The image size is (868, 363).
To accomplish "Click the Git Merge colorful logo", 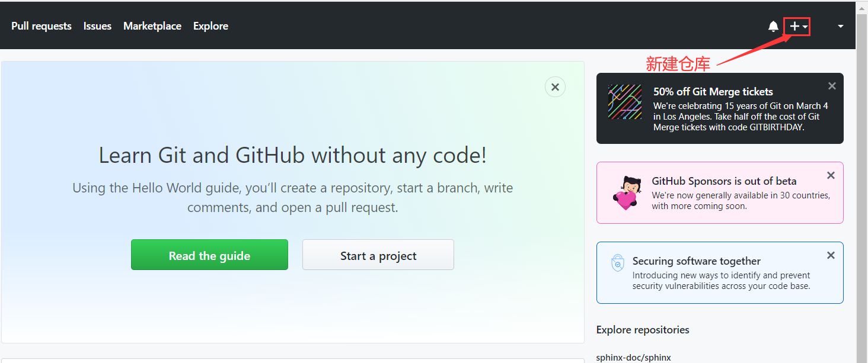I will click(625, 102).
